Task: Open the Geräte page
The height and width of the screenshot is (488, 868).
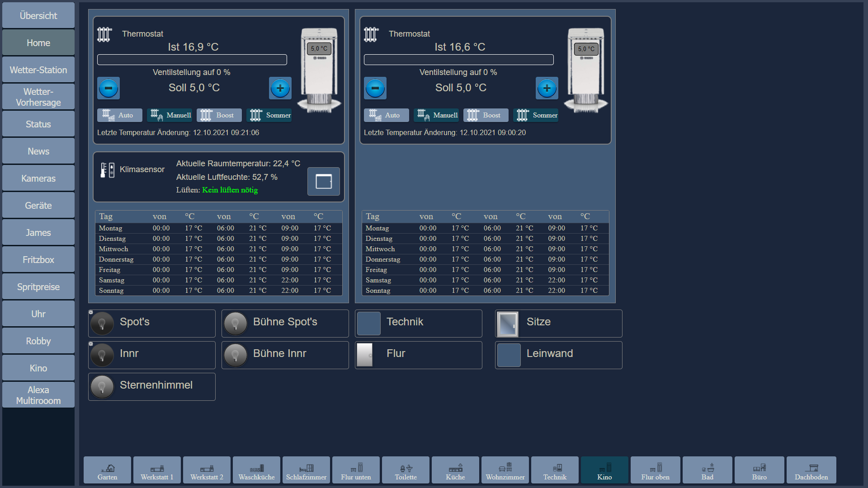Action: click(x=38, y=205)
